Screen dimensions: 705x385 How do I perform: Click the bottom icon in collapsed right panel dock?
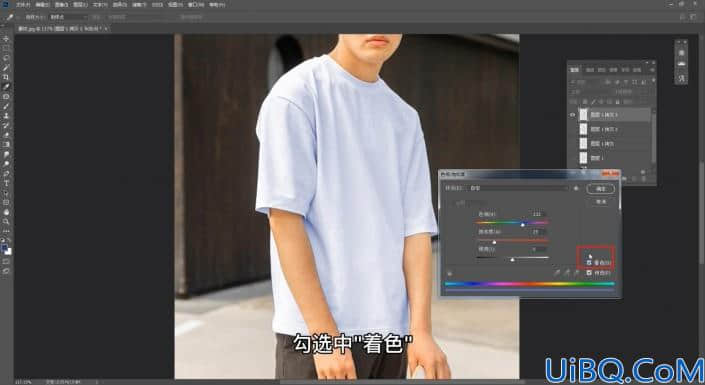[681, 78]
